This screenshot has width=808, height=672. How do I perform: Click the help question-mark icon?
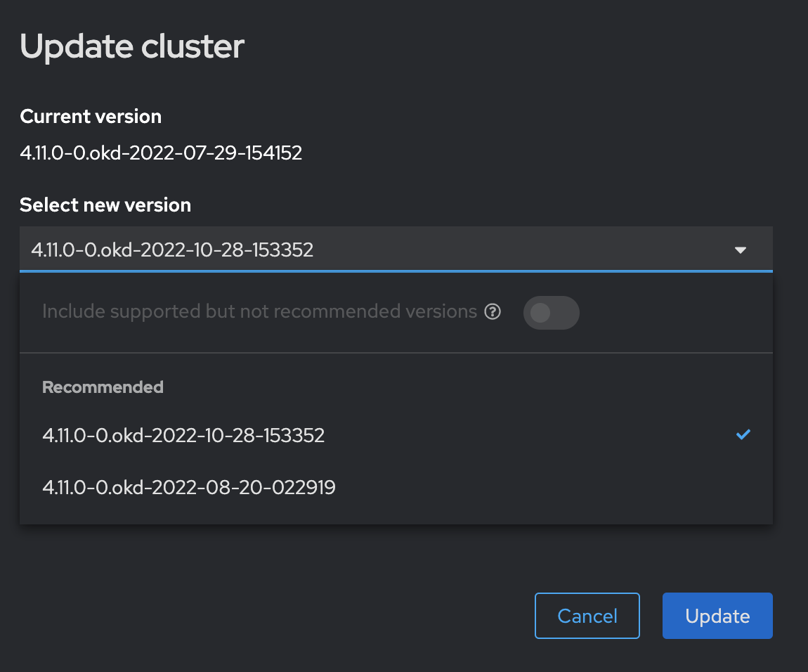point(493,312)
